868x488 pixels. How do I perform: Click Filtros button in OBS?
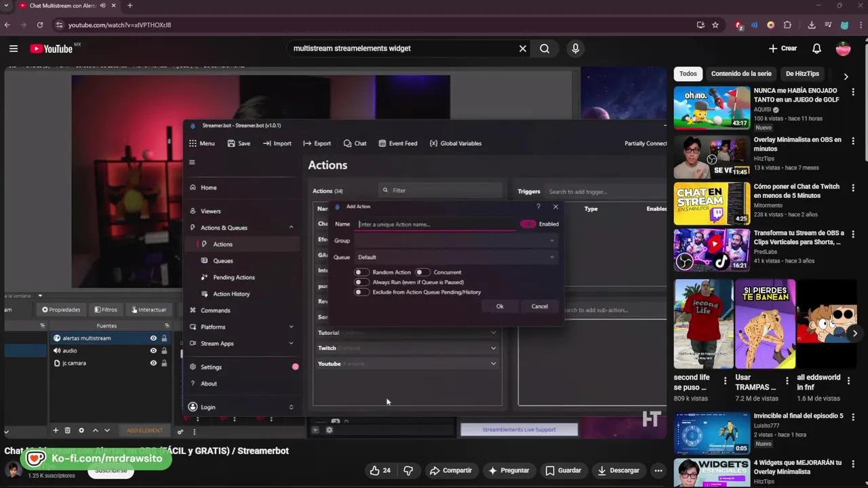[105, 310]
